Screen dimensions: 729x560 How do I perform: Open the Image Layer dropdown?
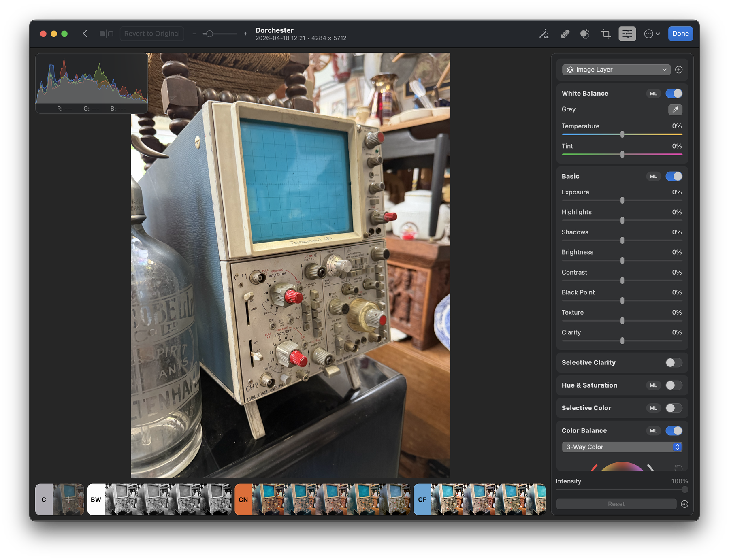coord(616,70)
